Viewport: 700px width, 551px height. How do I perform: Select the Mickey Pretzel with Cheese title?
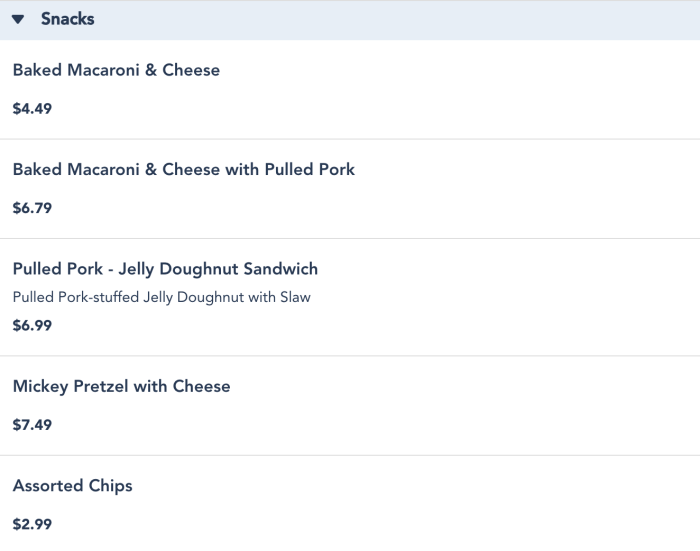pyautogui.click(x=121, y=386)
